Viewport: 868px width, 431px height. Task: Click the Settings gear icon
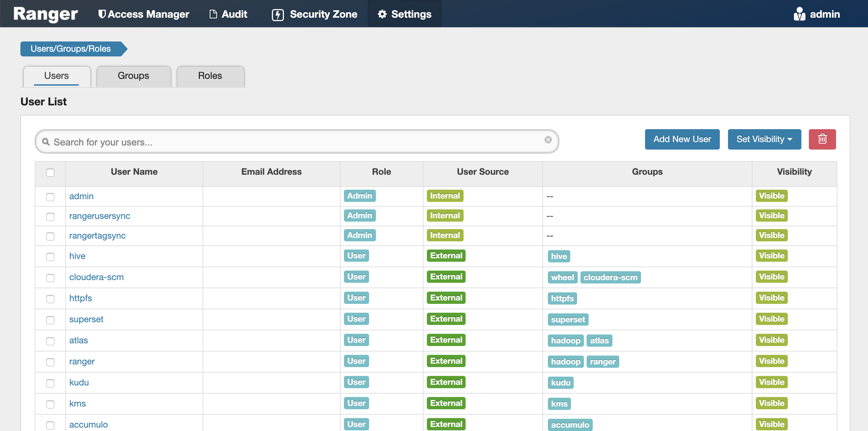pyautogui.click(x=382, y=14)
